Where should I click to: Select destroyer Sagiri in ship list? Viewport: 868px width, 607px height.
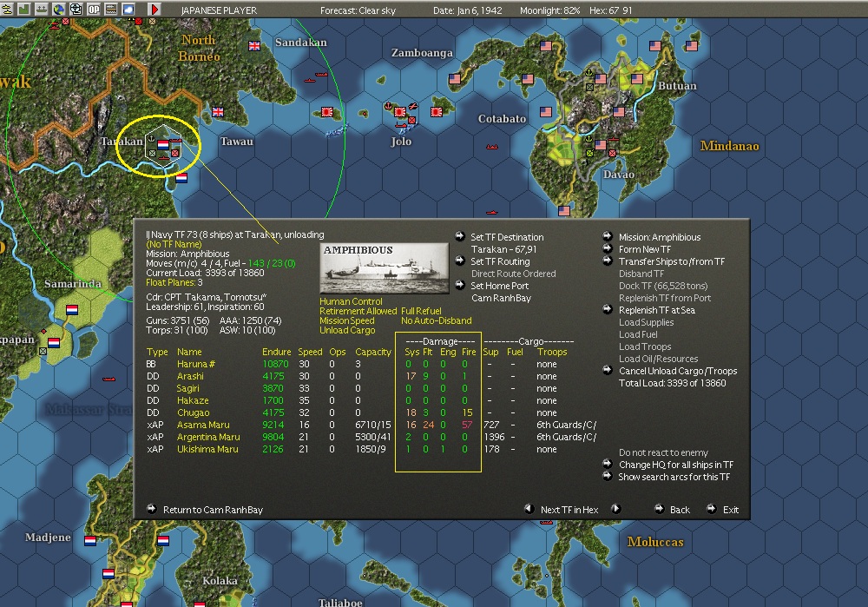point(187,388)
